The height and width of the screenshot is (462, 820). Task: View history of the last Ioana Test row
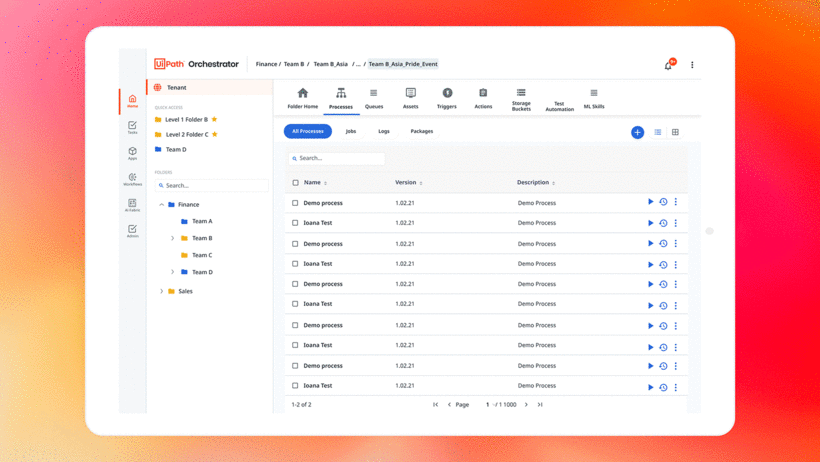tap(663, 387)
